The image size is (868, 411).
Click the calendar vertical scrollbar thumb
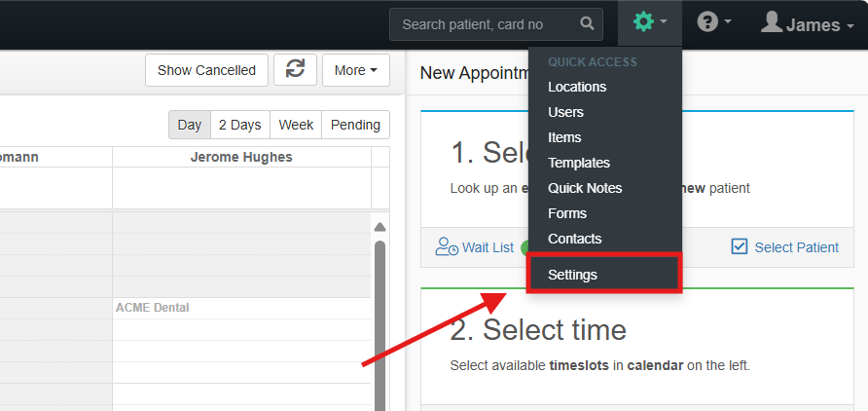(380, 325)
